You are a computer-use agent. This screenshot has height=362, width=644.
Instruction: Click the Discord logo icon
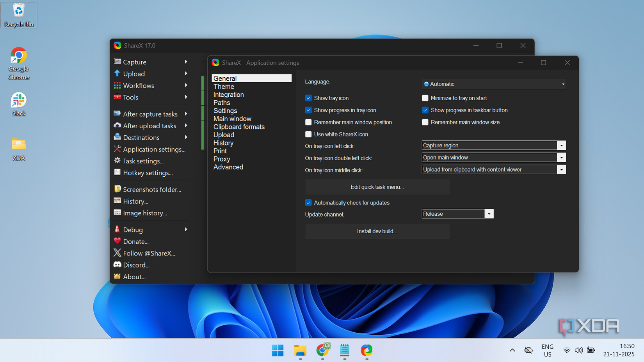(117, 264)
